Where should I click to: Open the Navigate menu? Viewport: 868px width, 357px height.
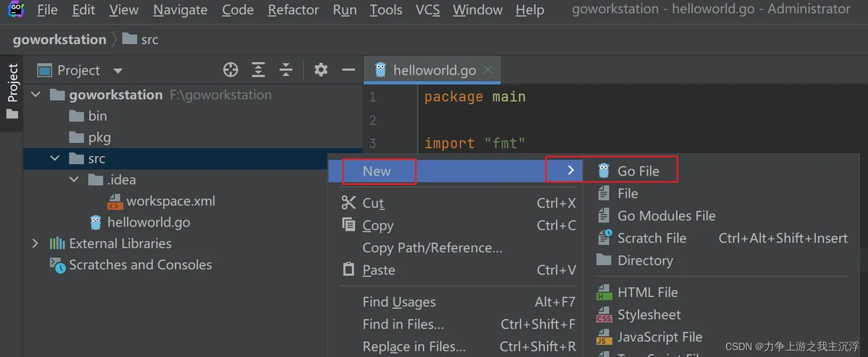tap(181, 10)
